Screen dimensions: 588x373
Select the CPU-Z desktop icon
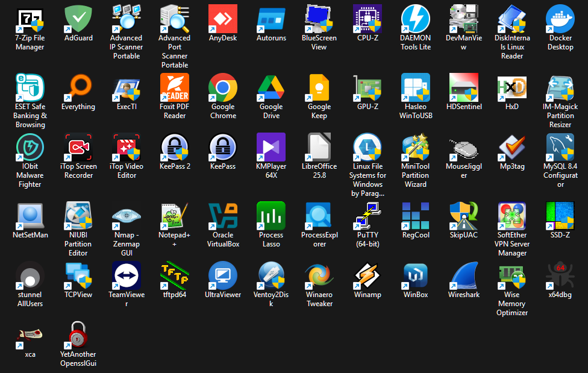click(x=367, y=19)
